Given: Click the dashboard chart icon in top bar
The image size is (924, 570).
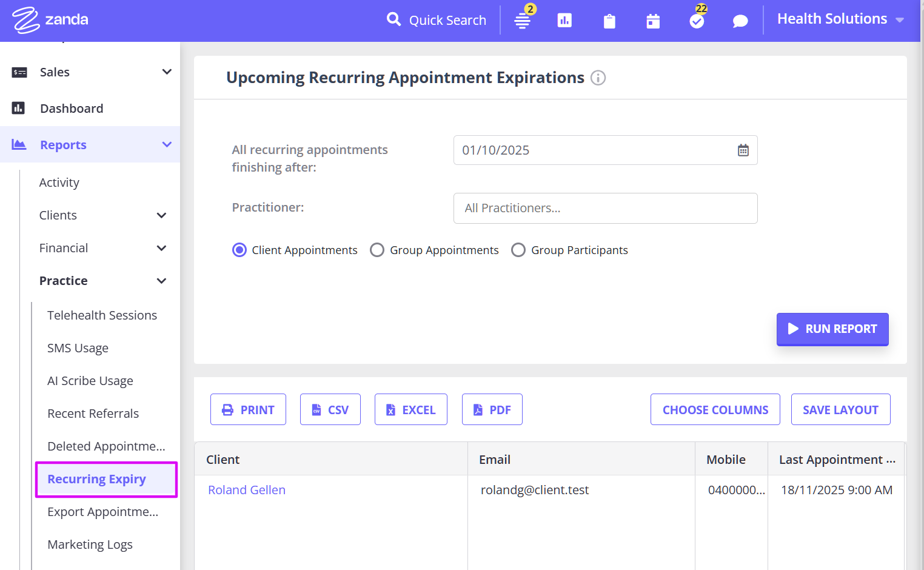Looking at the screenshot, I should click(564, 21).
